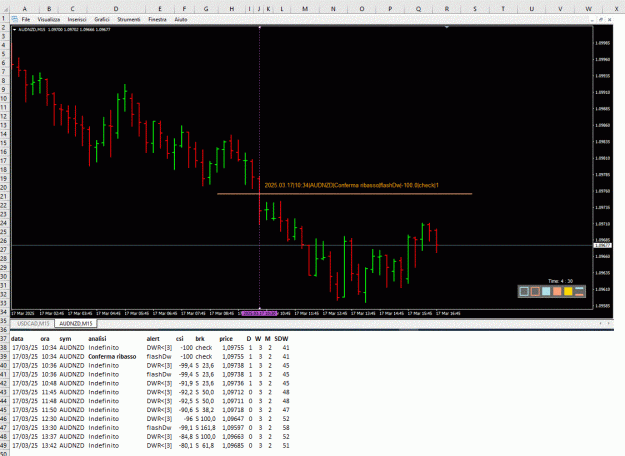Restore the inner chart window
625x456 pixels.
point(601,20)
